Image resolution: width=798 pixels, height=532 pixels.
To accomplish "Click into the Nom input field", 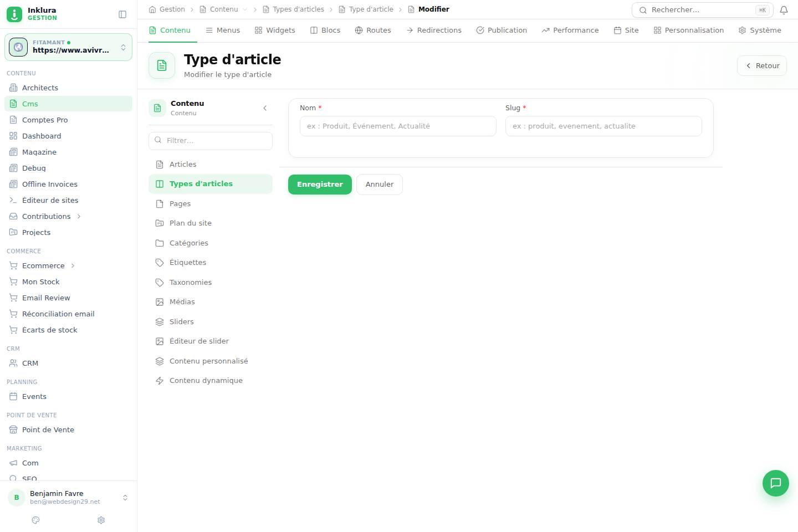I will pyautogui.click(x=398, y=126).
